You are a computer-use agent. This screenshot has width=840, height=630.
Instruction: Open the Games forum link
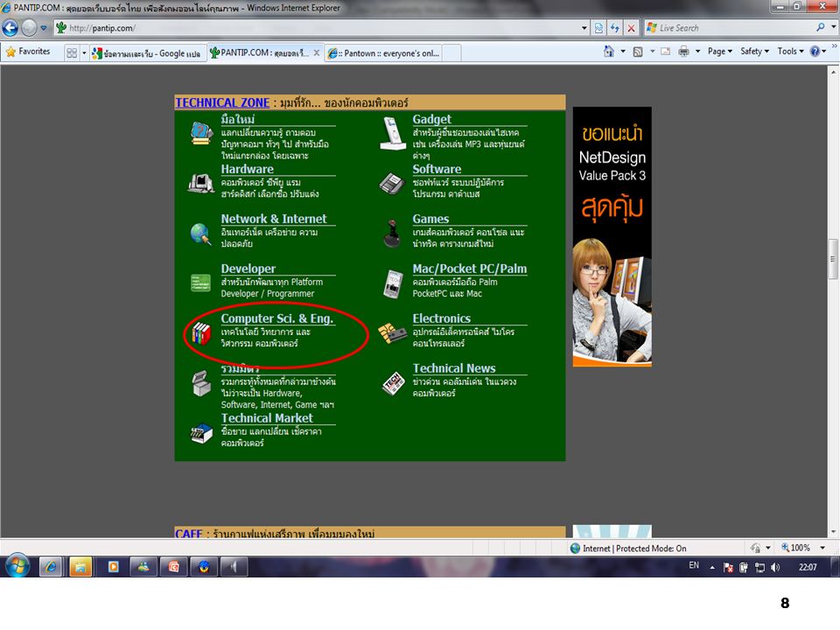tap(430, 219)
